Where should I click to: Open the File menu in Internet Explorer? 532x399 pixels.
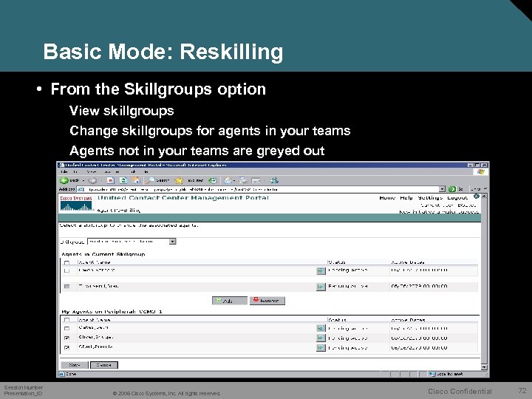click(x=63, y=172)
